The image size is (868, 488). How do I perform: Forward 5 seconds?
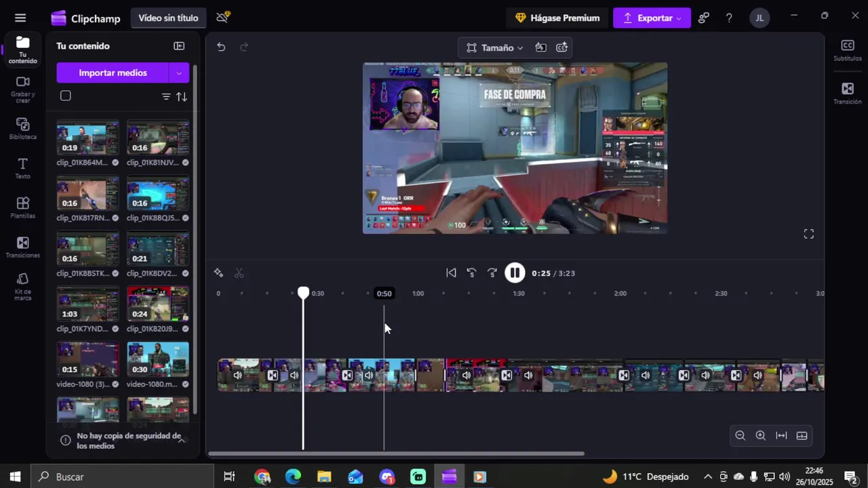click(492, 273)
